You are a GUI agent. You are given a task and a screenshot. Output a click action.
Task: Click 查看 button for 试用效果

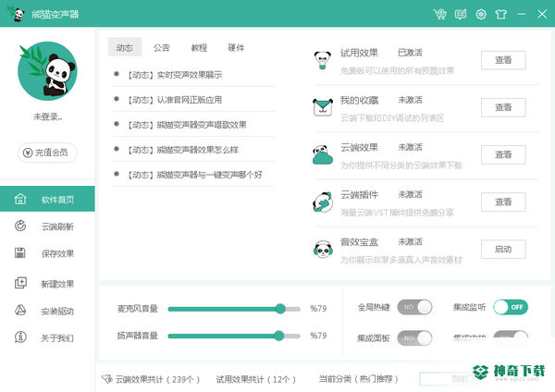click(x=503, y=60)
